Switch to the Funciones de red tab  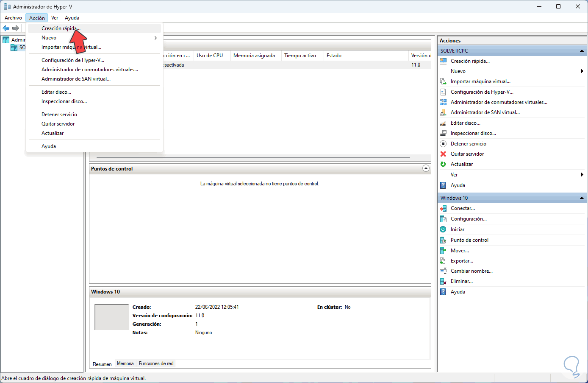tap(156, 363)
